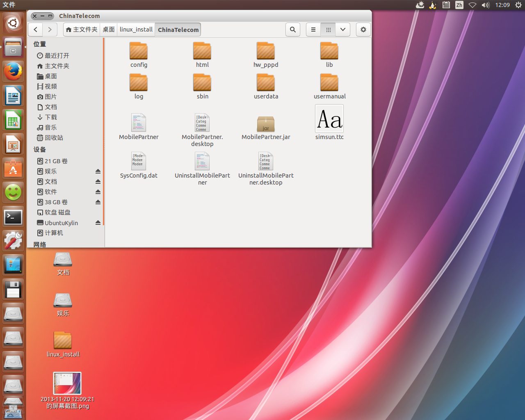Eject the UbuntuKylin volume
This screenshot has height=420, width=525.
pos(98,223)
